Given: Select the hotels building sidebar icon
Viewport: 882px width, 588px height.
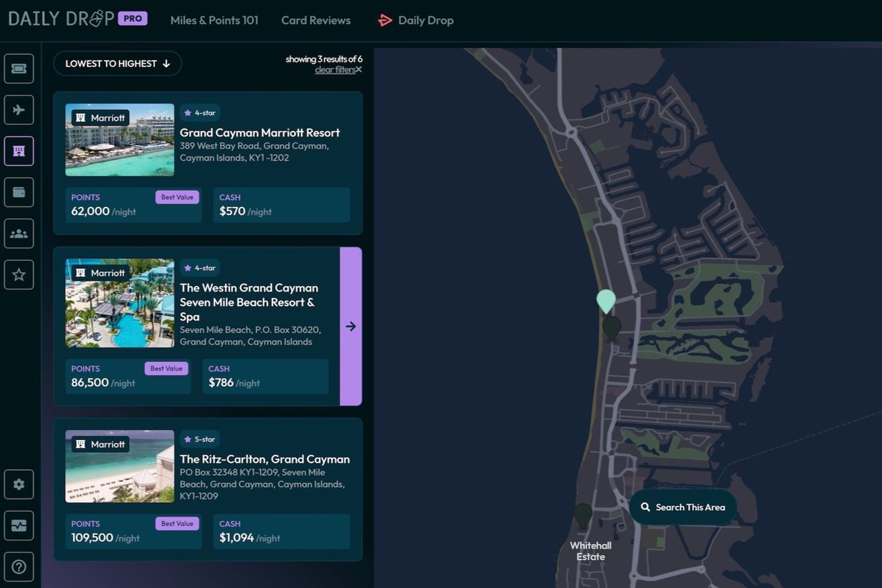Looking at the screenshot, I should click(x=19, y=151).
